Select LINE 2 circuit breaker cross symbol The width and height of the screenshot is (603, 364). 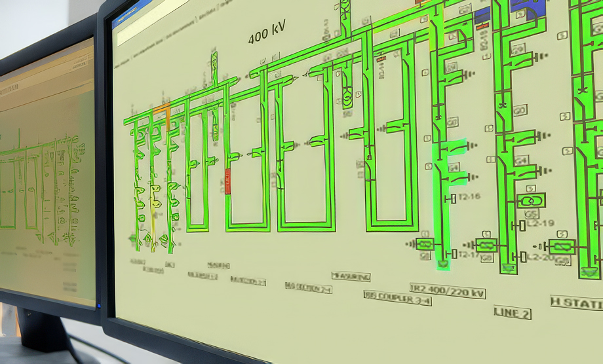pos(501,105)
